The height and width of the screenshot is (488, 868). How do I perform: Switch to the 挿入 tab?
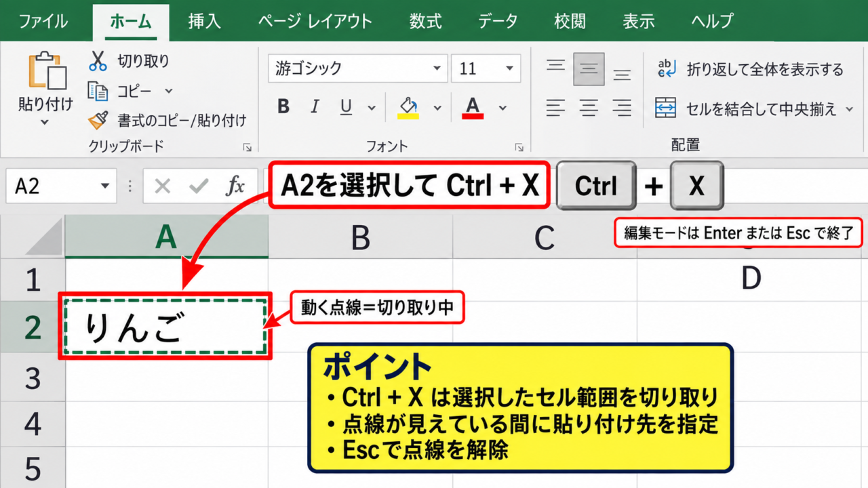205,21
